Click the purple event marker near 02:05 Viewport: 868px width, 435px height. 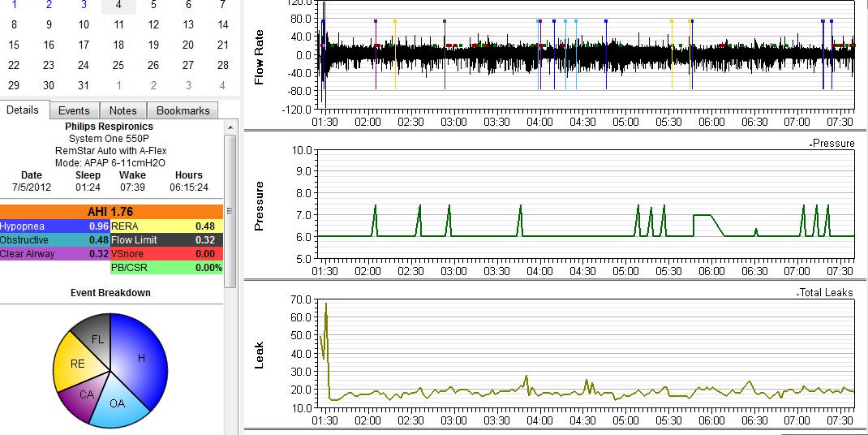tap(376, 21)
